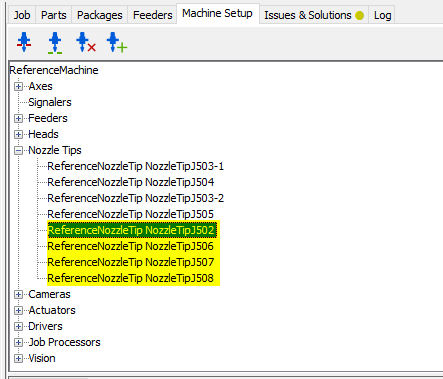Click the yellow status dot on Issues & Solutions
The image size is (443, 379).
[359, 15]
